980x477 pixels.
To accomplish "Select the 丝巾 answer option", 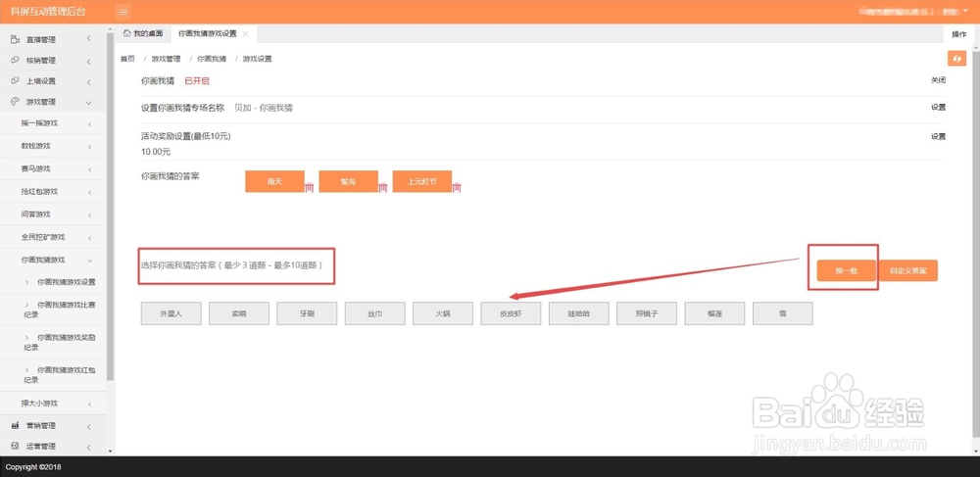I will [375, 314].
